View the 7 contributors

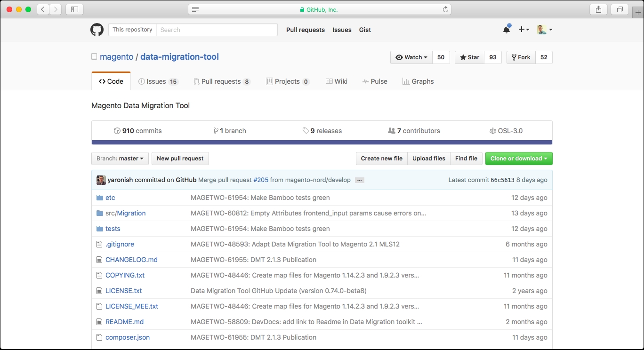coord(414,131)
